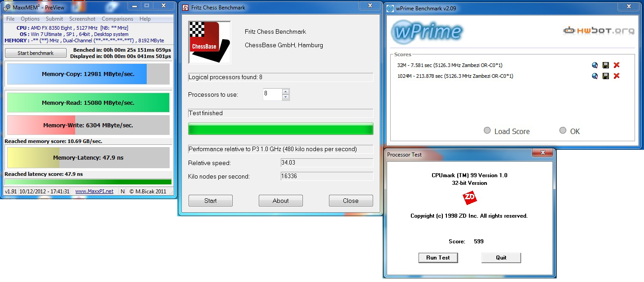The image size is (644, 282).
Task: Click the Benched in time text
Action: pyautogui.click(x=122, y=50)
